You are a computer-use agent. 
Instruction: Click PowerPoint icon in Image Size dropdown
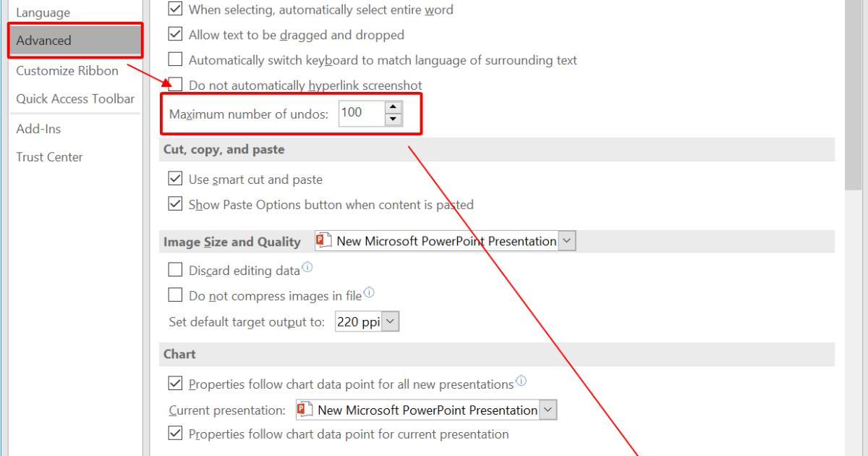(x=324, y=241)
